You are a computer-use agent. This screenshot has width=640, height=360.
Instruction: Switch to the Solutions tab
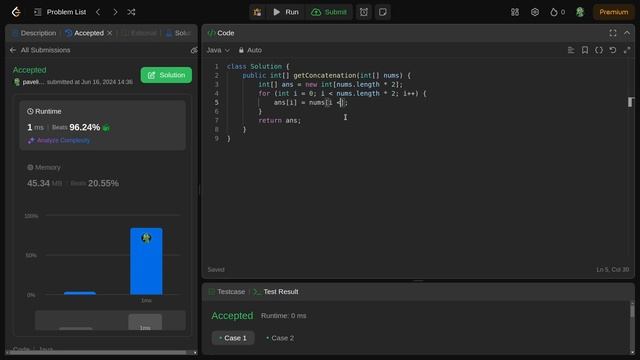(178, 33)
